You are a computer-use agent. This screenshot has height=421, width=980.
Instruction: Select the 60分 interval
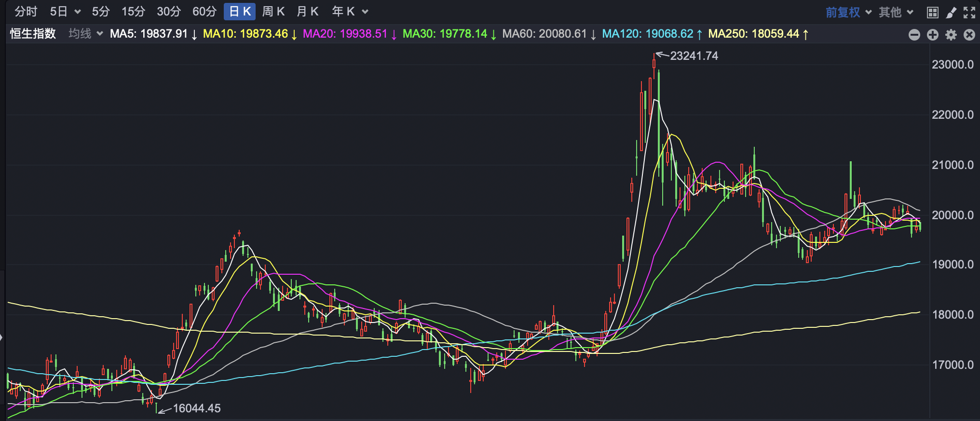click(204, 12)
